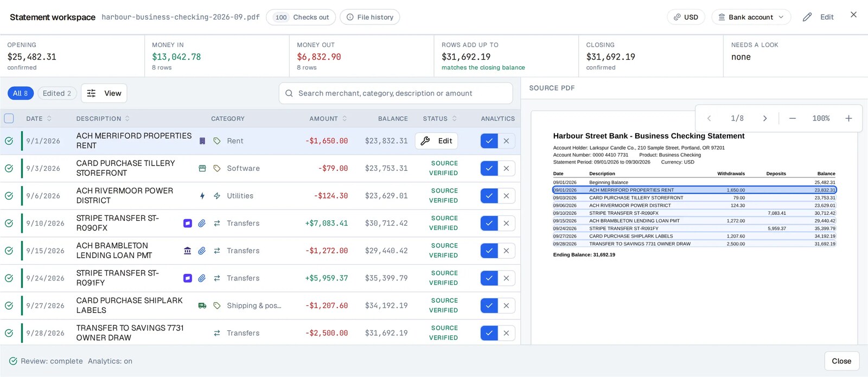Tick the select-all checkbox in the table header

(9, 118)
